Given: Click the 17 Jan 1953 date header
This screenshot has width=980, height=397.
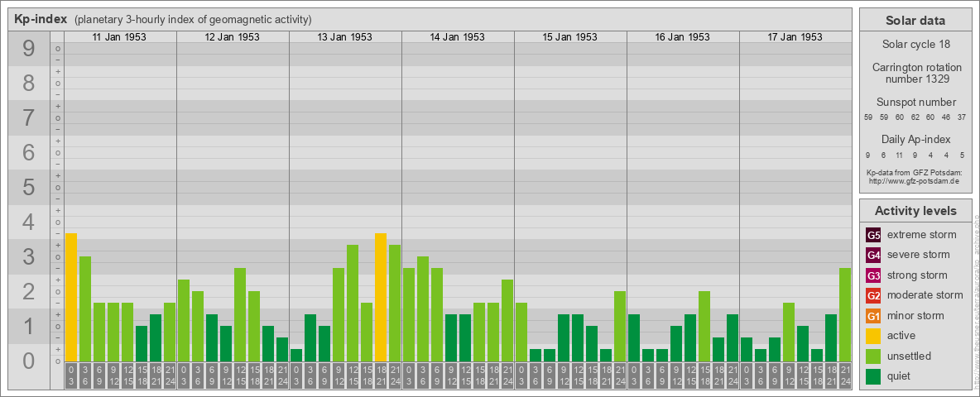Looking at the screenshot, I should pos(795,37).
